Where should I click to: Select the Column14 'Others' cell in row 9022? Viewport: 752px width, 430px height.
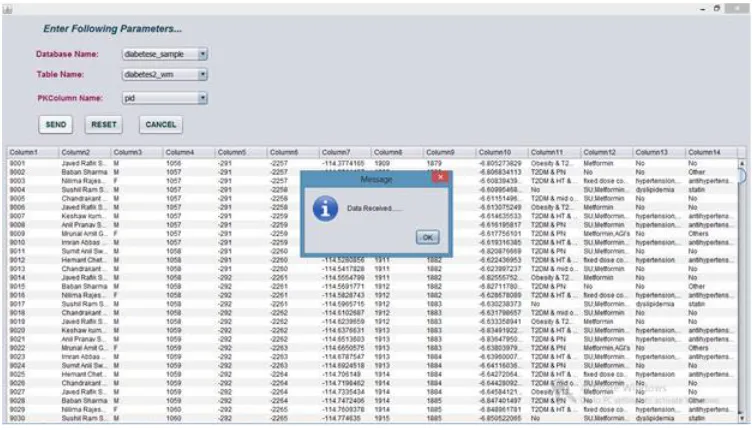pos(712,348)
